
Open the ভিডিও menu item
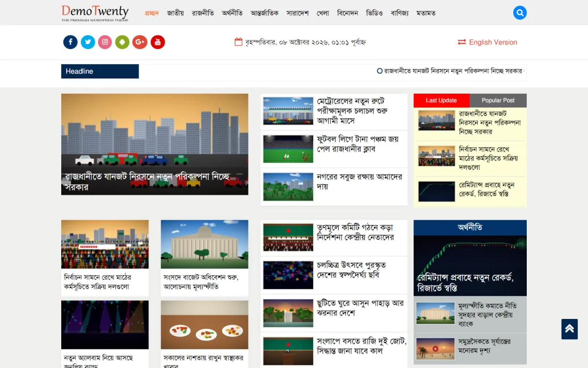tap(375, 13)
